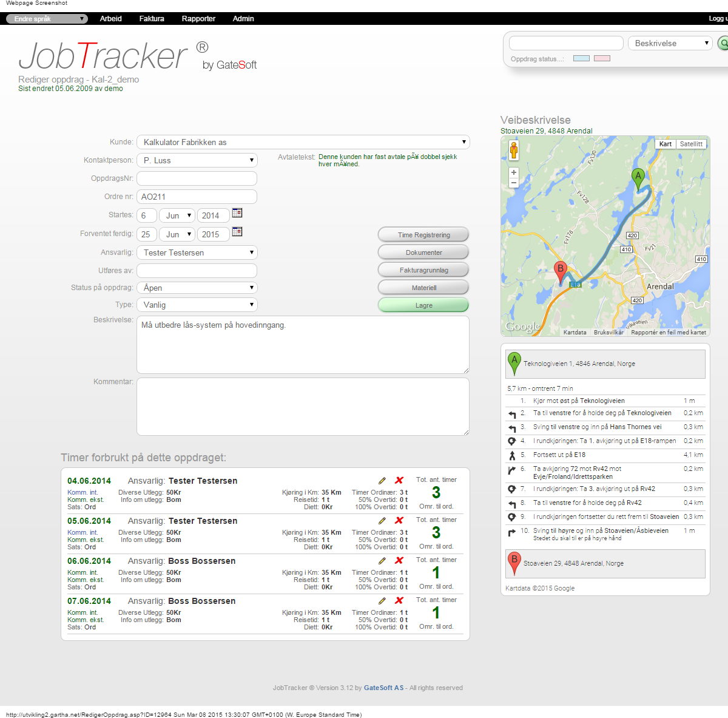Open the Endre språk language dropdown
This screenshot has width=728, height=718.
click(x=47, y=19)
